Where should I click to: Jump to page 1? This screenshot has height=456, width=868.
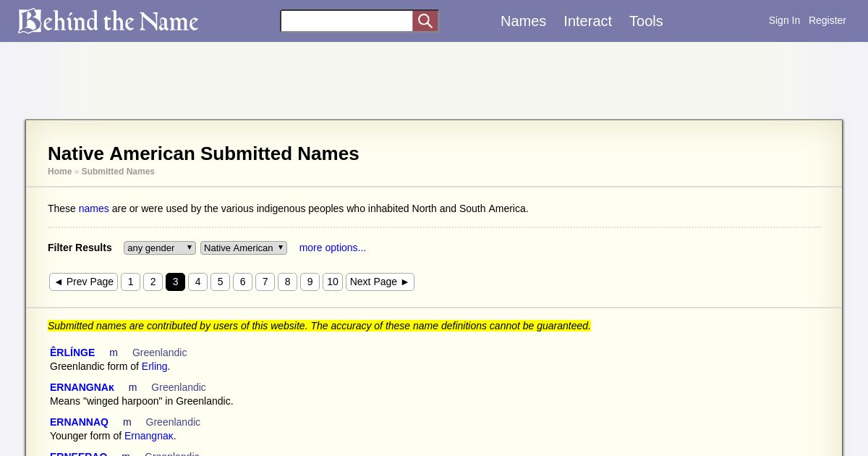pos(130,282)
